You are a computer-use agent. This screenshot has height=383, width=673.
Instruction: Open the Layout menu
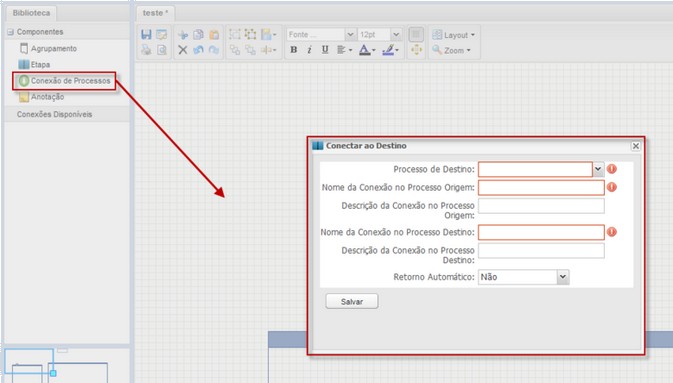point(454,35)
